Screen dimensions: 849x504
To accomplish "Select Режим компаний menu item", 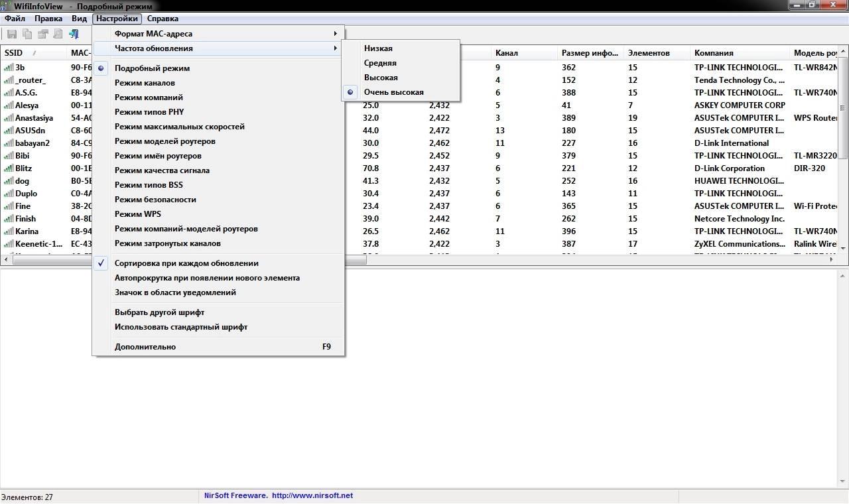I will click(x=218, y=97).
